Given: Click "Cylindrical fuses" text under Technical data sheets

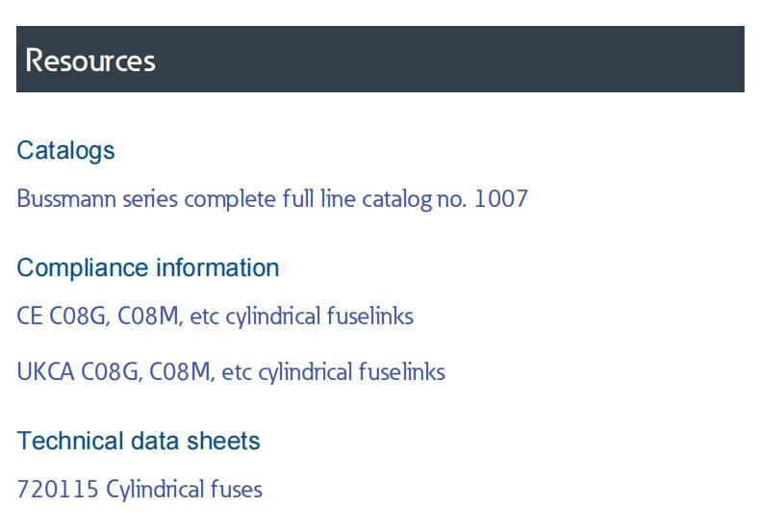Looking at the screenshot, I should (184, 490).
